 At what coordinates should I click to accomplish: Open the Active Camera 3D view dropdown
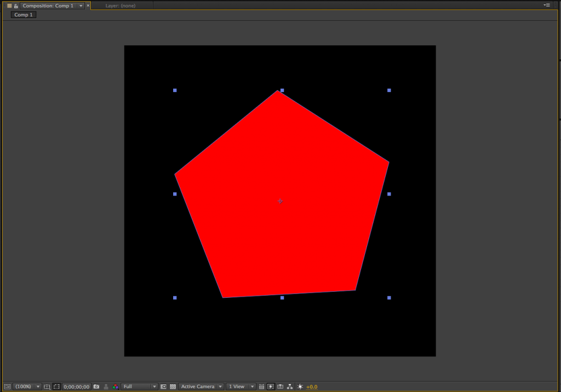pos(201,387)
